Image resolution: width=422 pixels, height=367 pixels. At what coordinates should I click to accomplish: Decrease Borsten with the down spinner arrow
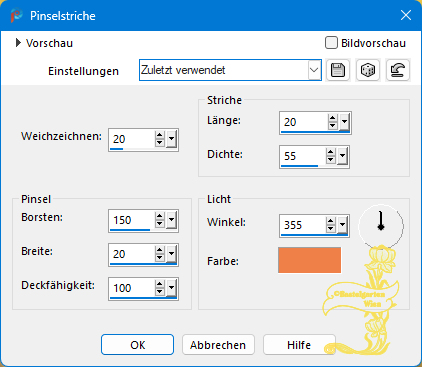160,224
